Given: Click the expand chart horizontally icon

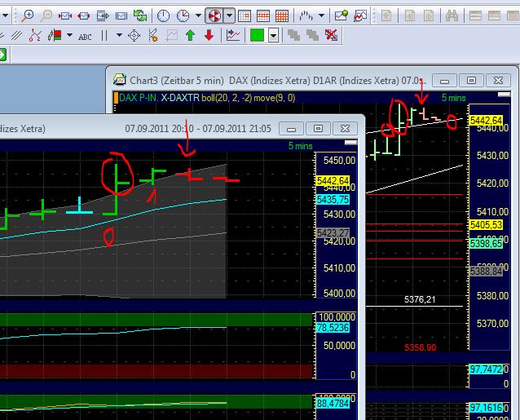Looking at the screenshot, I should coord(84,15).
